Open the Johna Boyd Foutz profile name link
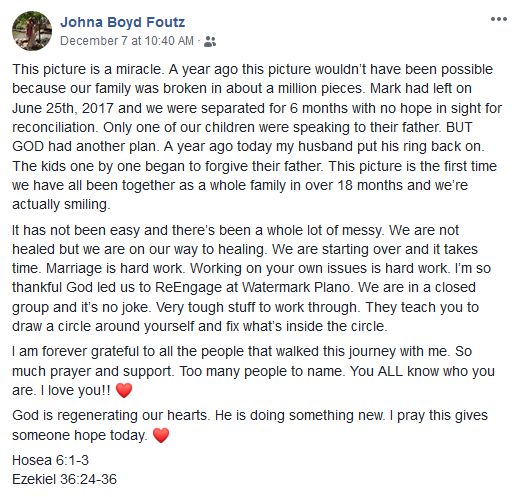Image resolution: width=514 pixels, height=497 pixels. [122, 22]
